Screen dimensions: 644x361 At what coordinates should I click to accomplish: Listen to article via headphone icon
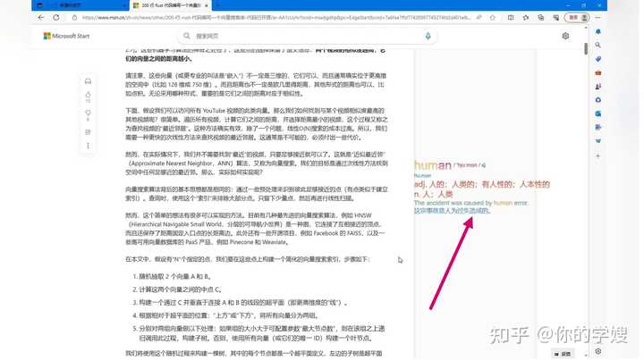tap(88, 81)
